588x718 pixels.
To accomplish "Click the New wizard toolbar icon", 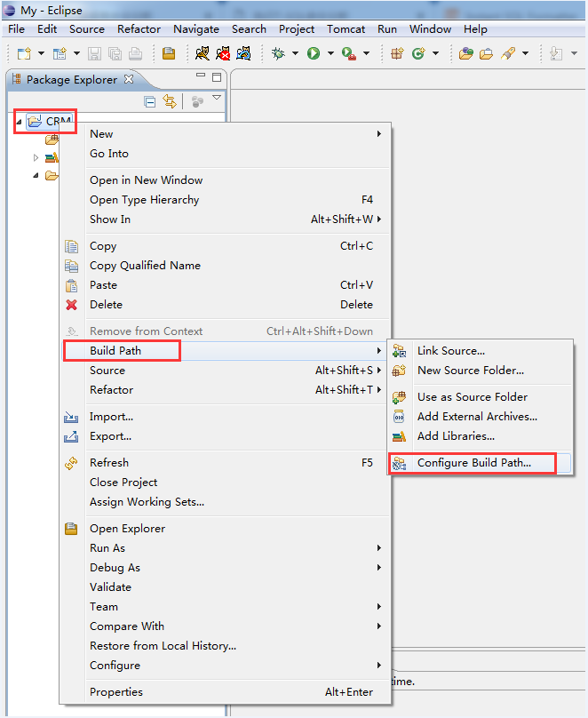I will point(24,53).
